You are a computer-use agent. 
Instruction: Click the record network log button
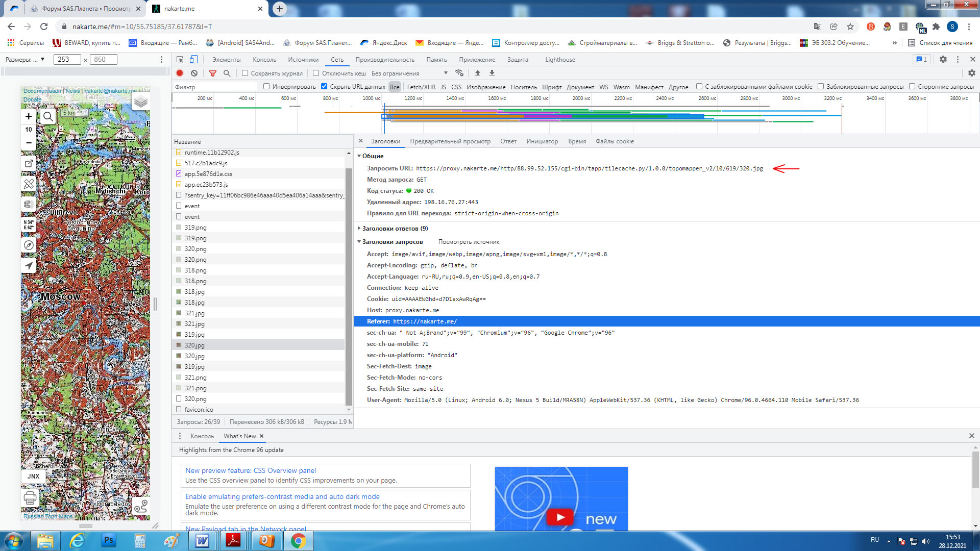180,73
